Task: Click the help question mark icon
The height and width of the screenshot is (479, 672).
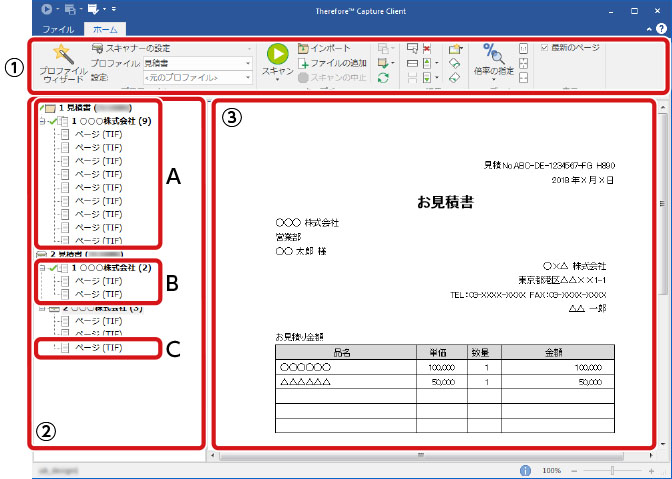Action: click(x=661, y=30)
